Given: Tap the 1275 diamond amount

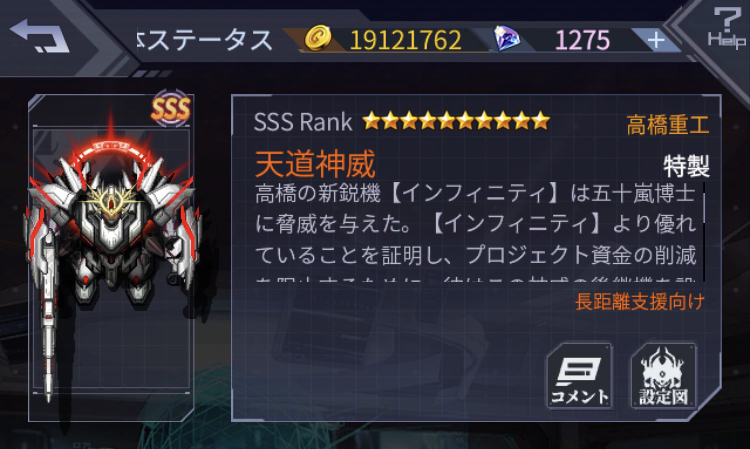Looking at the screenshot, I should 582,40.
